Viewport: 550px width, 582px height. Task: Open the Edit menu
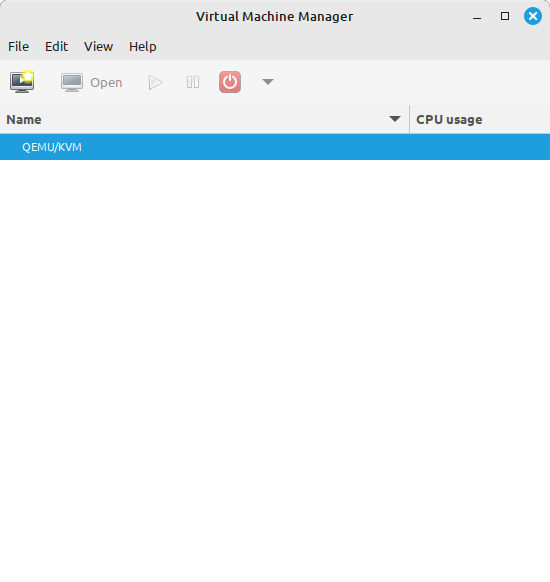[56, 46]
